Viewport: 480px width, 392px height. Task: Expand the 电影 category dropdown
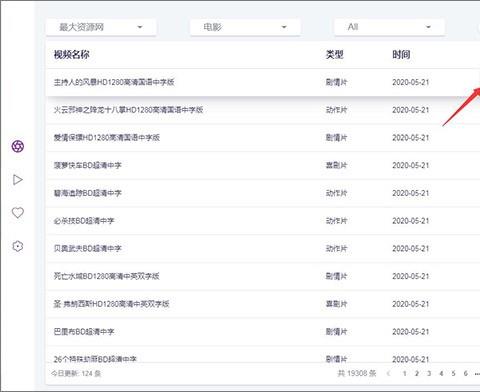pos(245,27)
